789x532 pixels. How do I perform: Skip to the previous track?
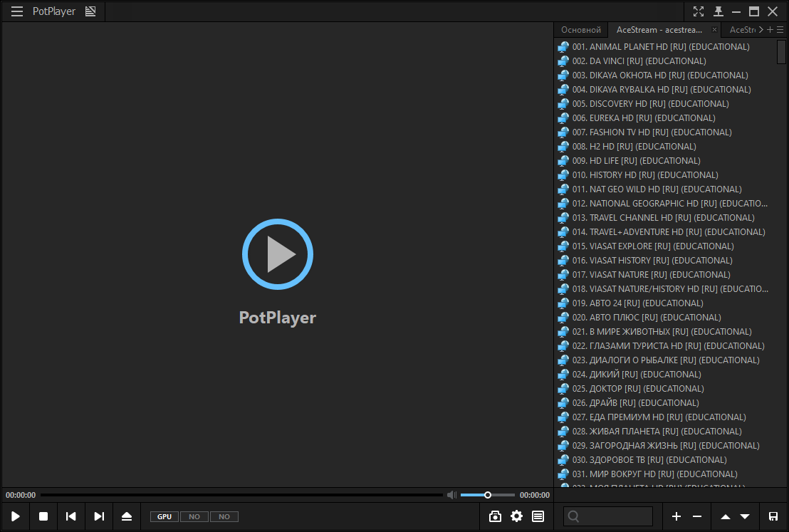[71, 516]
